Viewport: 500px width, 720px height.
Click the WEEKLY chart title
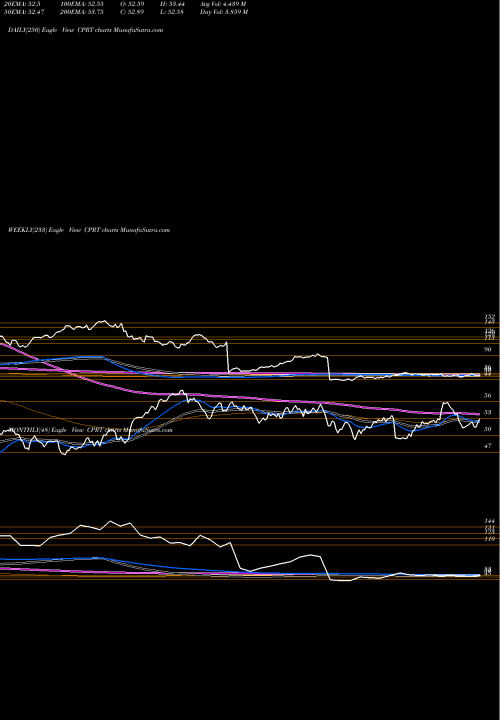(x=89, y=230)
